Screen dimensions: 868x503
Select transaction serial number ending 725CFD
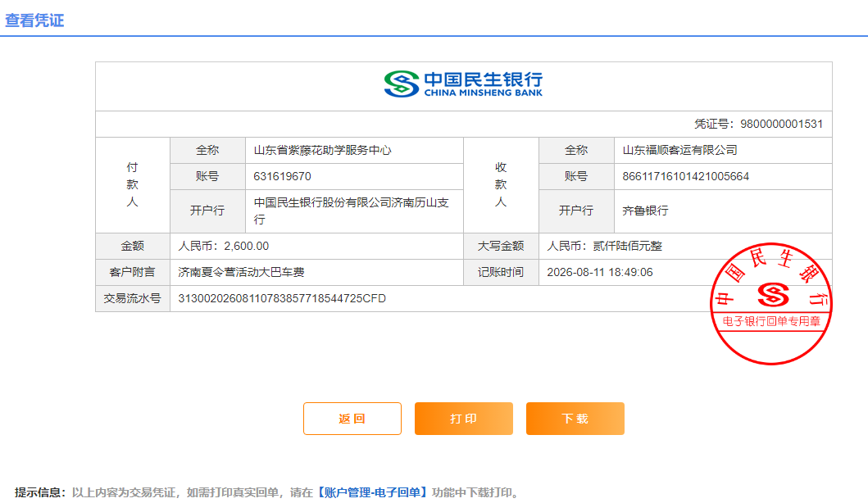click(x=282, y=298)
